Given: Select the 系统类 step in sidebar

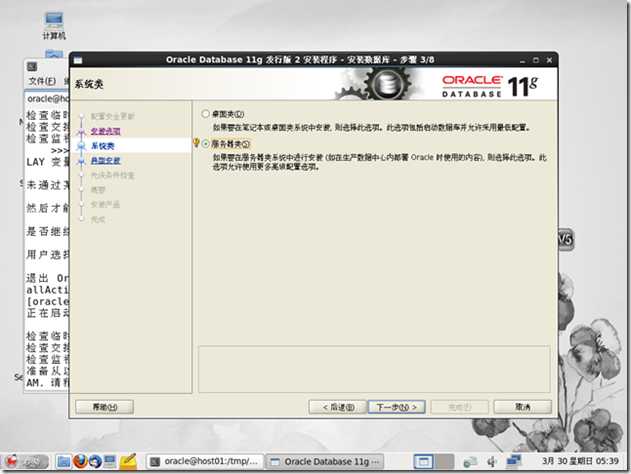Looking at the screenshot, I should [x=103, y=146].
